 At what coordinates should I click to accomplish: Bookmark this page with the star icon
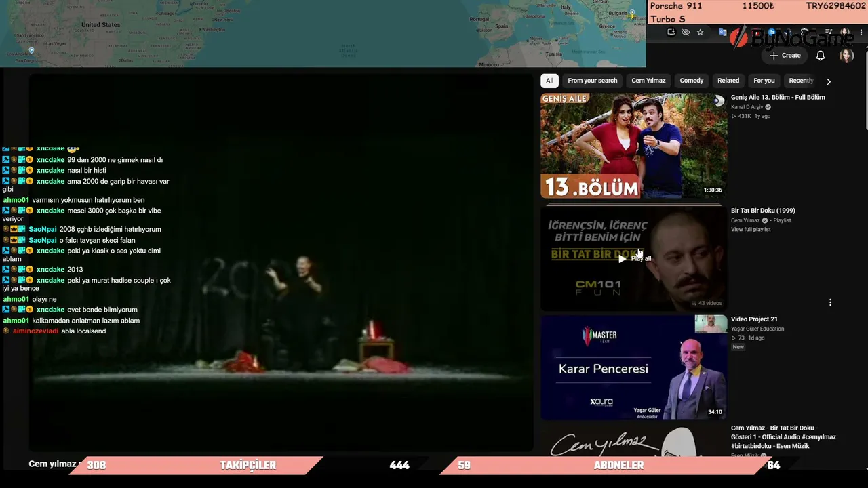[701, 32]
